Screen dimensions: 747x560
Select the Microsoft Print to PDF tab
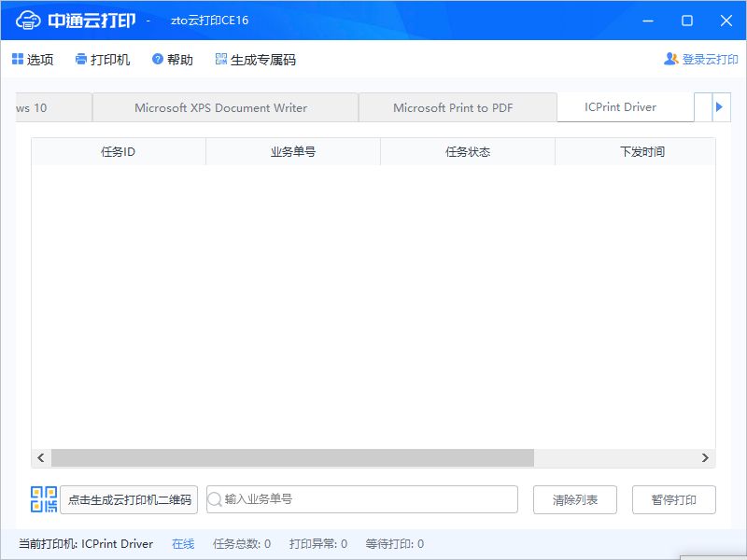pos(457,107)
